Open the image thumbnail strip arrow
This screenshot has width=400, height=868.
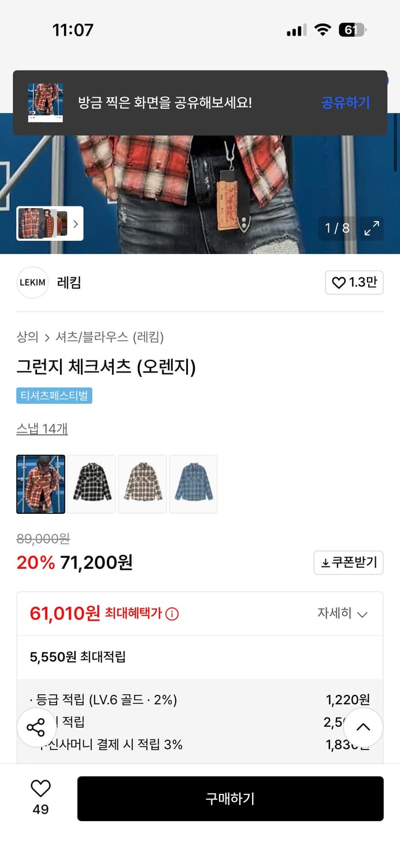click(x=76, y=225)
